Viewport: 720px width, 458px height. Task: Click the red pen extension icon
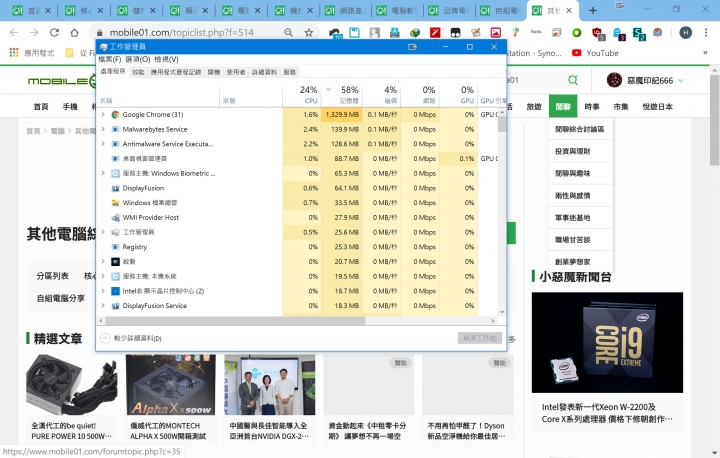tap(435, 33)
